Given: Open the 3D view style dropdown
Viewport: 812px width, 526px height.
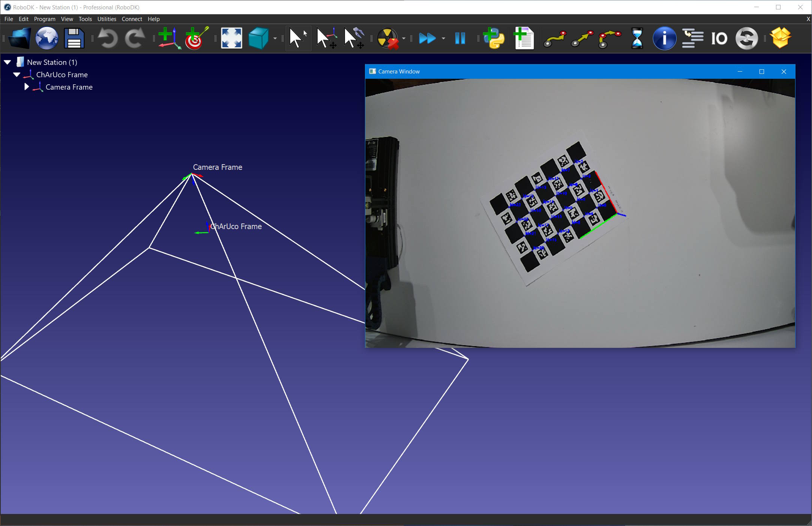Looking at the screenshot, I should [275, 38].
